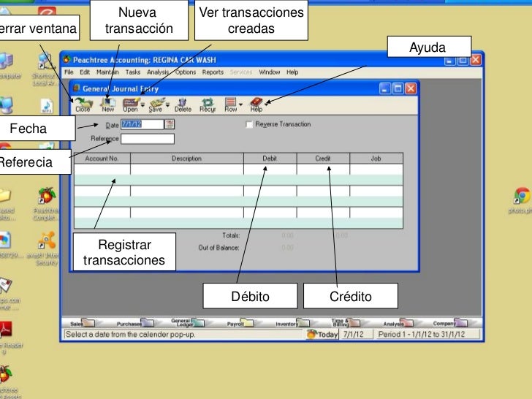Open Google Chrome desktop shortcut on right

click(522, 200)
